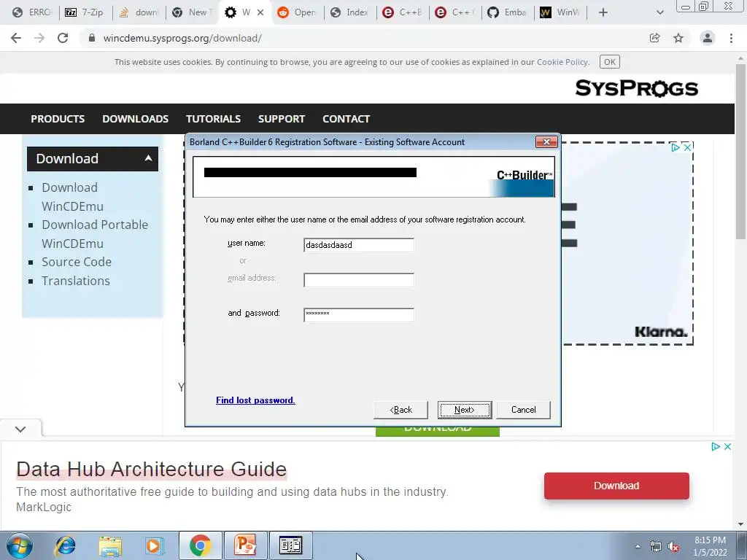Click the email address text field
This screenshot has width=747, height=560.
point(359,280)
